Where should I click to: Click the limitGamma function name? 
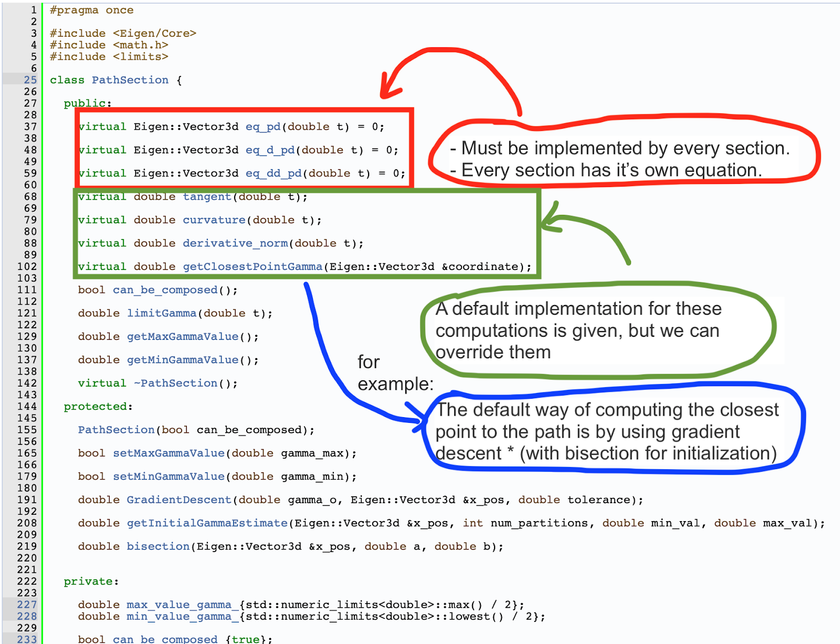(x=162, y=313)
